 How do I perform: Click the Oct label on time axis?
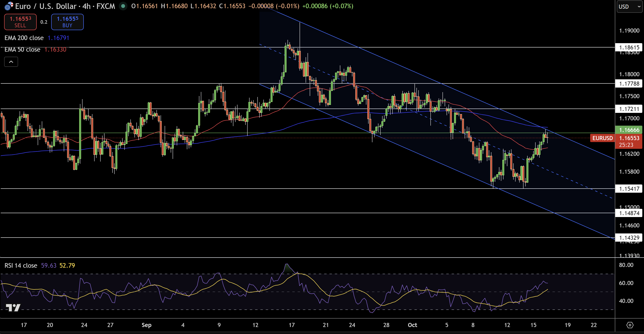pos(412,325)
